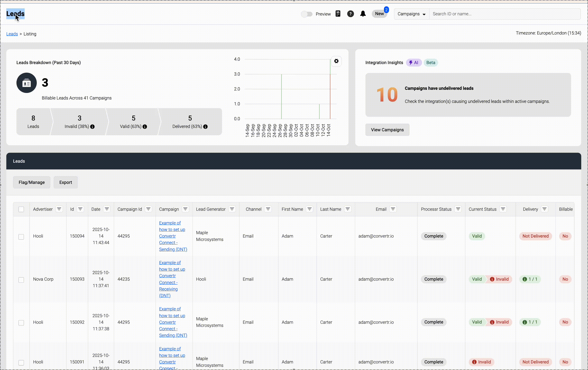Open the notifications bell
Screen dimensions: 588x370
pyautogui.click(x=363, y=14)
